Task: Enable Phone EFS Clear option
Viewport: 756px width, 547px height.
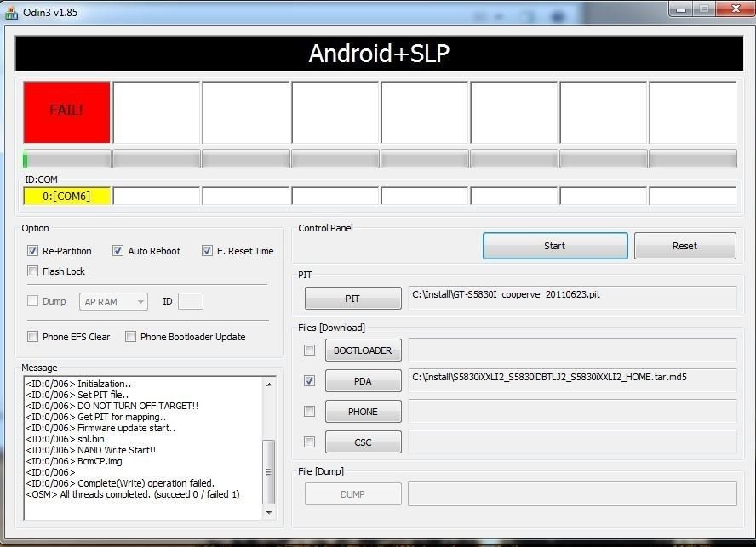Action: click(33, 336)
